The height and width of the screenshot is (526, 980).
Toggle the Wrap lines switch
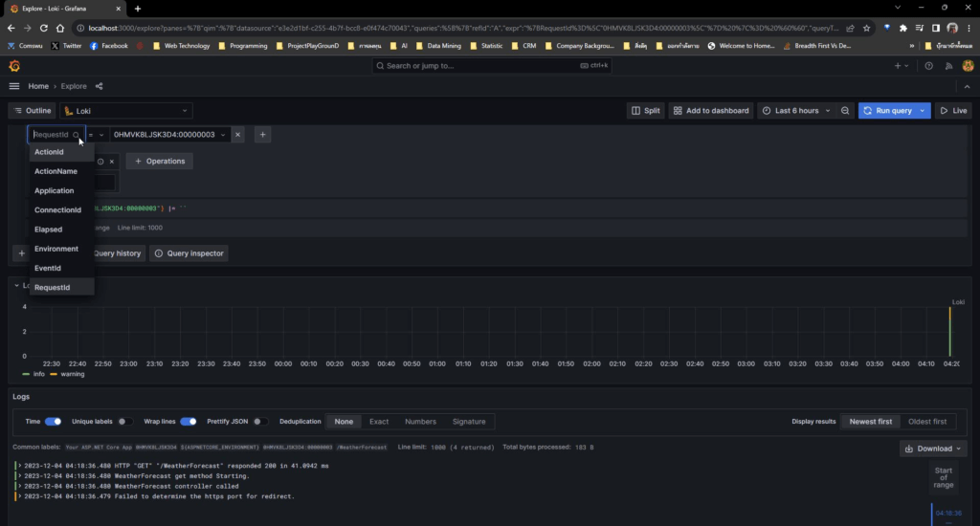tap(189, 421)
